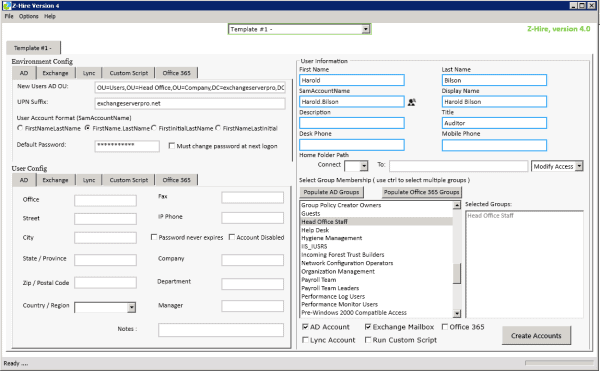Click the Manager input field
Image resolution: width=600 pixels, height=371 pixels.
tap(253, 306)
